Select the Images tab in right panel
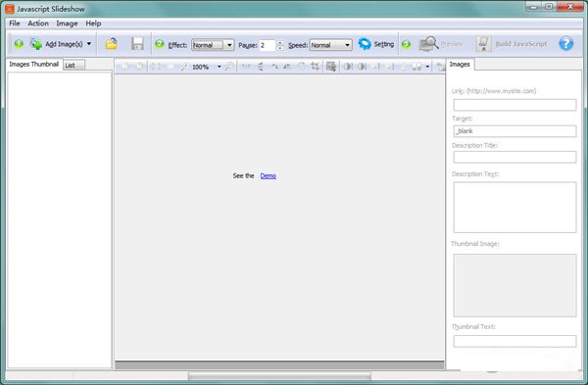Viewport: 588px width, 385px height. [x=460, y=64]
